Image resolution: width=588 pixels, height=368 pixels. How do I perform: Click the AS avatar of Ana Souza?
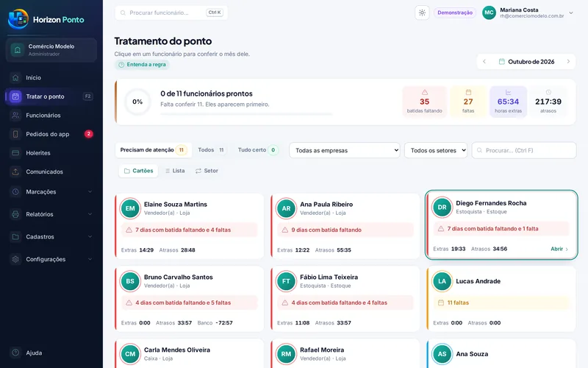click(x=442, y=354)
